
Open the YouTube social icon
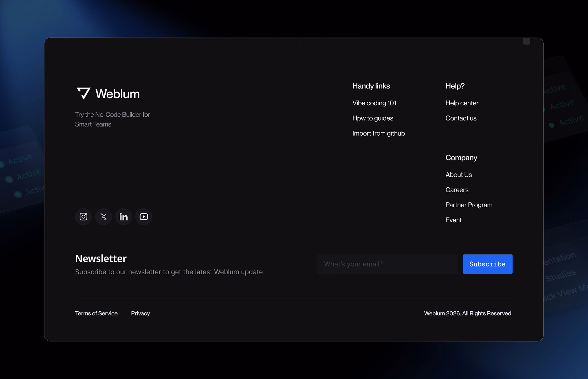click(x=144, y=217)
